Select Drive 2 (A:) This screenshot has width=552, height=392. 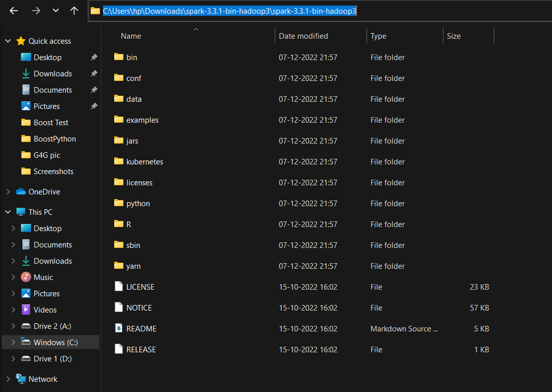[x=52, y=326]
